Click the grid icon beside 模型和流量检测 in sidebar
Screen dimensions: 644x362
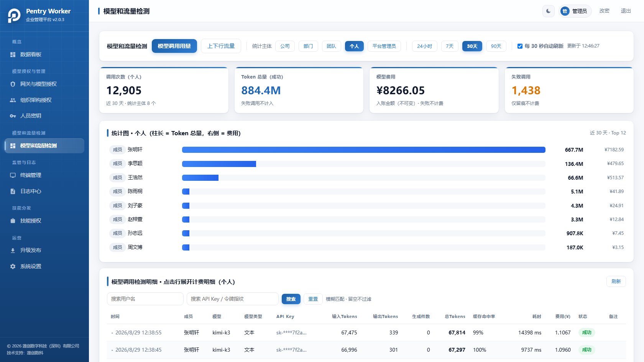click(x=13, y=146)
